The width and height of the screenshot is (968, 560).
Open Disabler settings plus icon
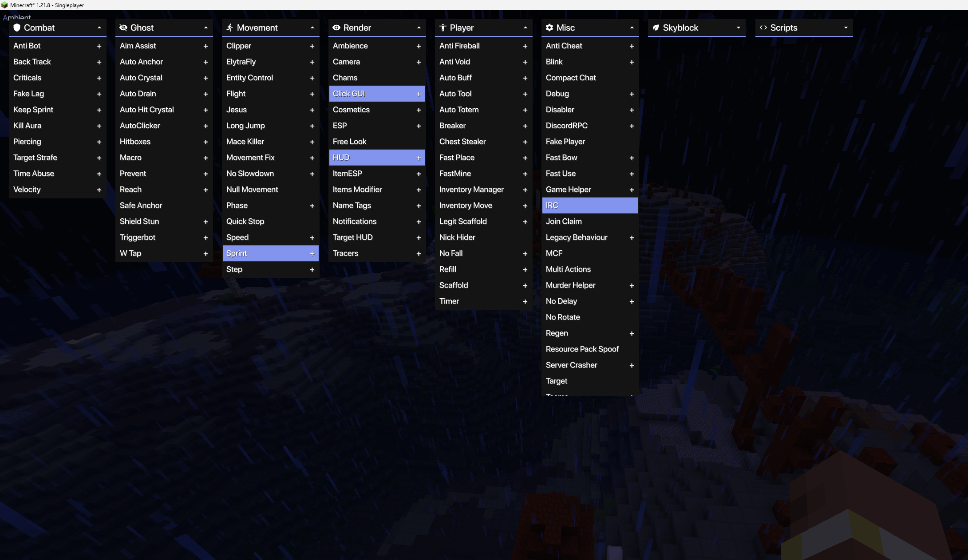point(632,110)
